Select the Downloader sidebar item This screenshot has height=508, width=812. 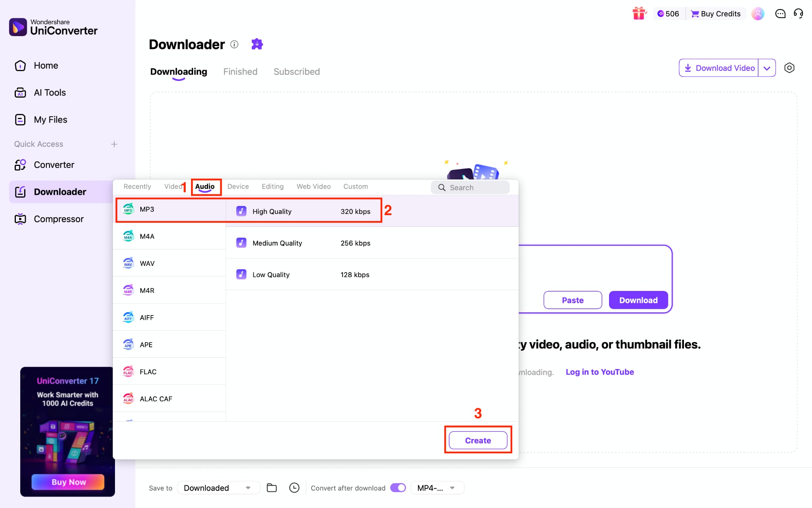point(61,192)
